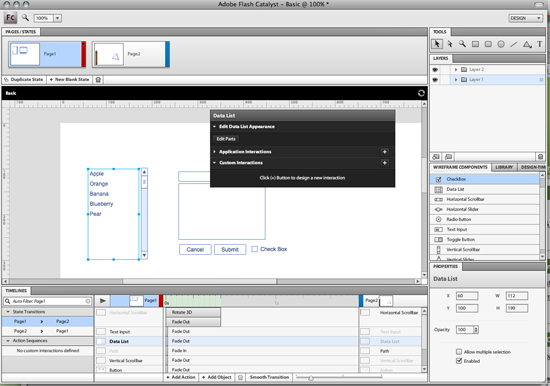This screenshot has width=550, height=386.
Task: Delete state using trash icon beside New Blank State
Action: (x=98, y=80)
